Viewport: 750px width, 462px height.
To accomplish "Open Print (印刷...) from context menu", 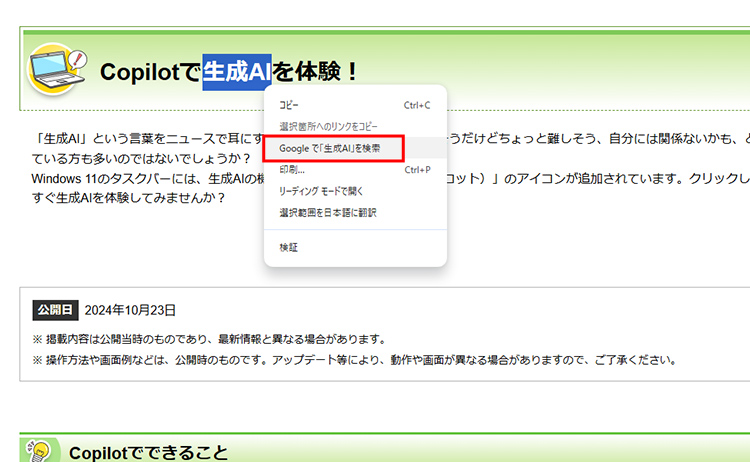I will point(355,170).
